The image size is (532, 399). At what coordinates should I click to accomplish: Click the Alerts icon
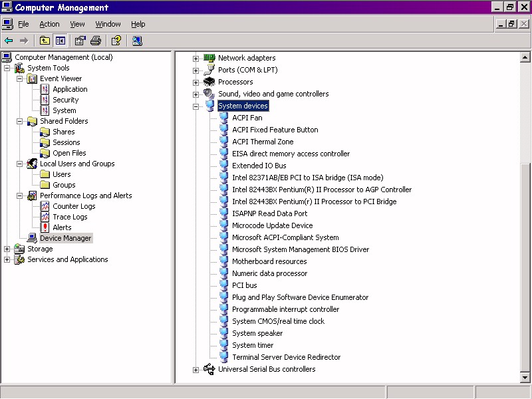pos(45,227)
